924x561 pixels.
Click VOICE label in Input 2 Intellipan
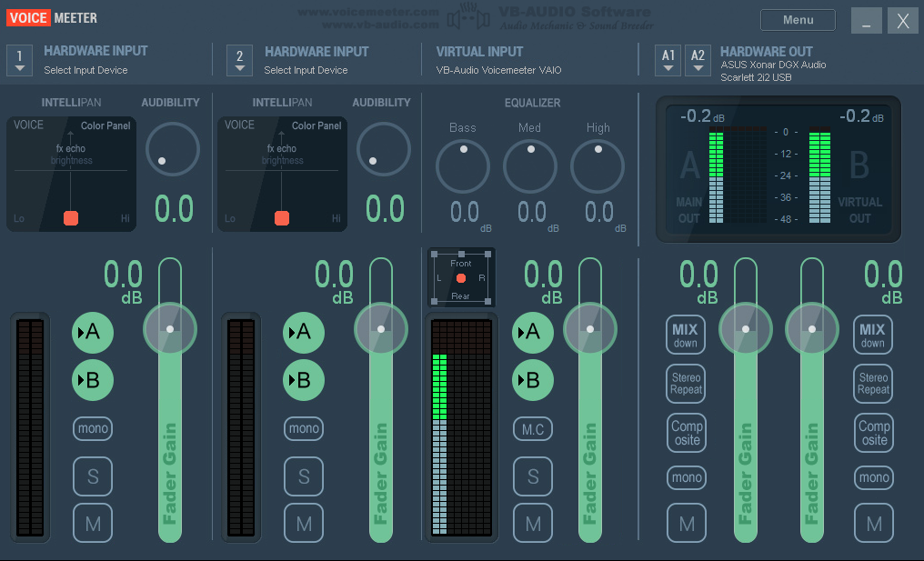click(239, 125)
